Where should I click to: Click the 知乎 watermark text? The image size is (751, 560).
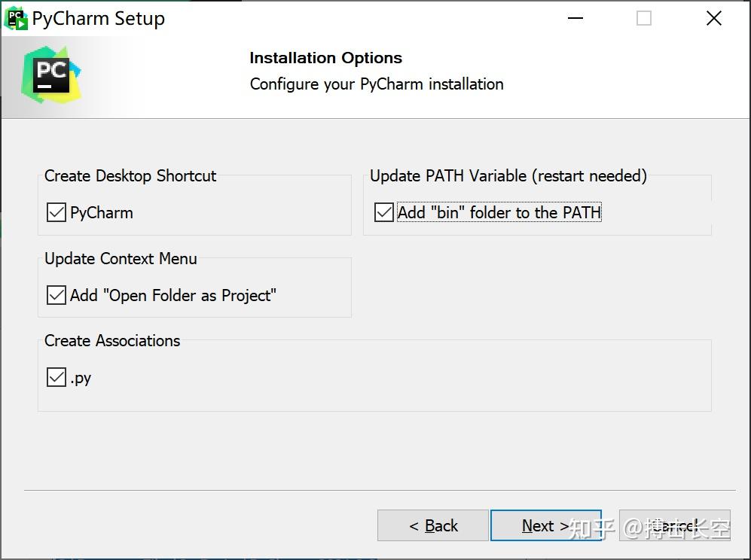(x=592, y=528)
